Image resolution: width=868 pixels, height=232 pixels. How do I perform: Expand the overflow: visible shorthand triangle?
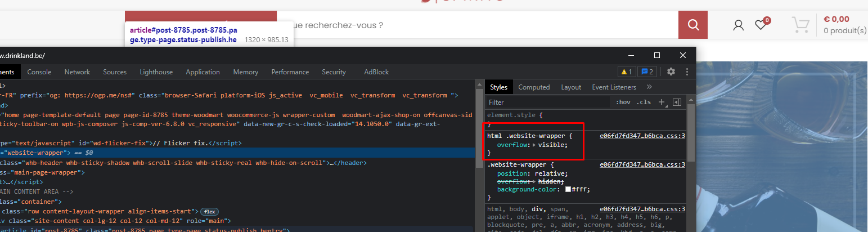point(534,145)
